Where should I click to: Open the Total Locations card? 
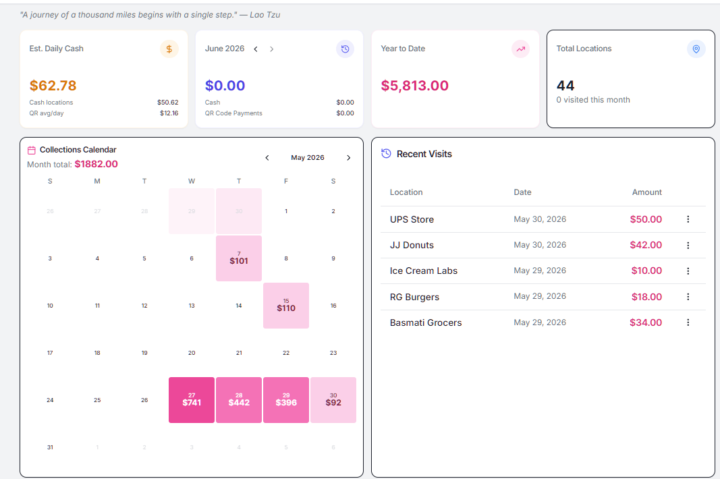tap(630, 79)
